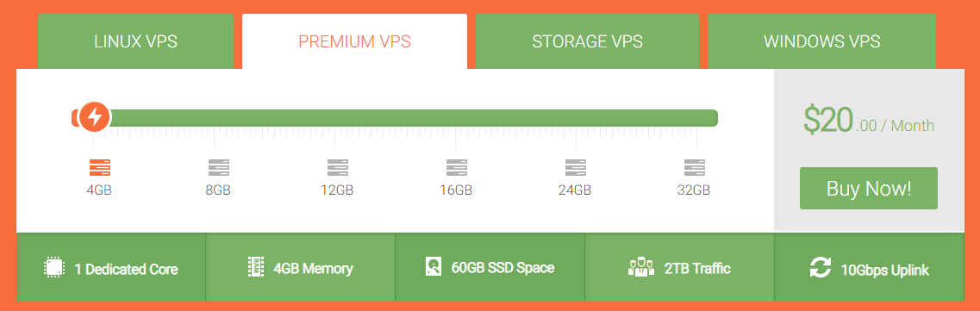The height and width of the screenshot is (311, 980).
Task: Click the CPU chip icon for Dedicated Core
Action: click(x=54, y=267)
